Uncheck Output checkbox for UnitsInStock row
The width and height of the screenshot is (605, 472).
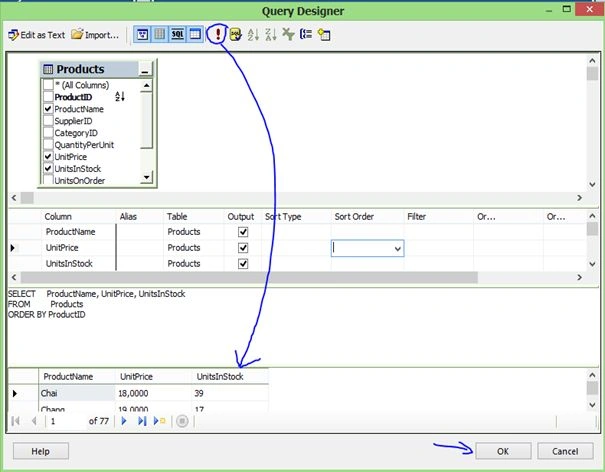point(243,264)
